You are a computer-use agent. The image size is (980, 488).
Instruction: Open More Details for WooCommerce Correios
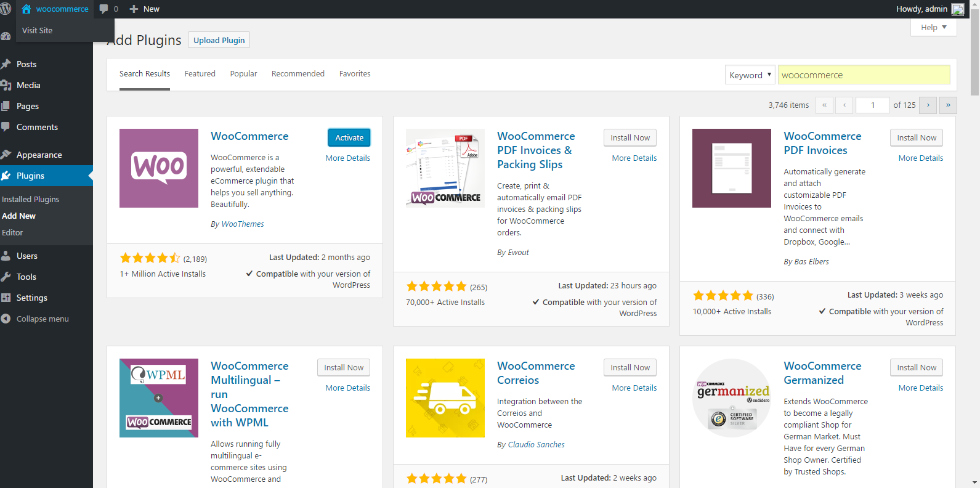[634, 388]
